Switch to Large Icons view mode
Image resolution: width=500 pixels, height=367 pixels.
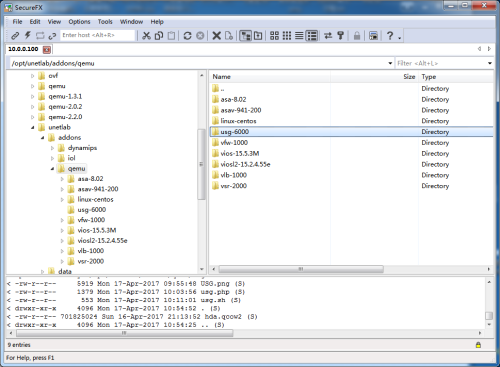pos(274,35)
